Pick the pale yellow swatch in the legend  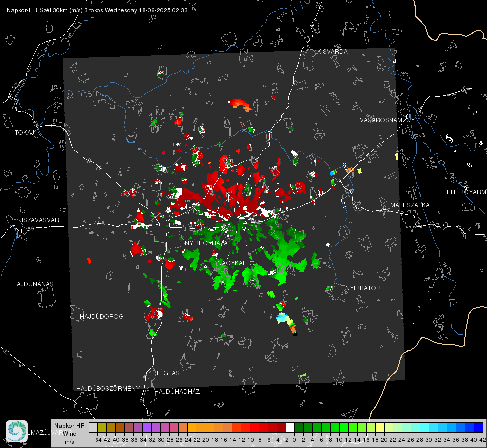380,427
